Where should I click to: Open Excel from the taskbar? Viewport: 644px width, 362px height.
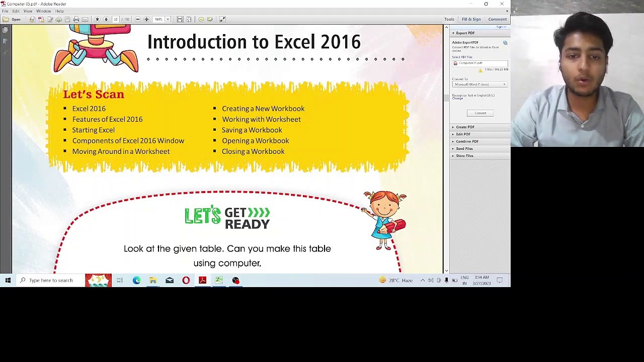click(x=219, y=281)
